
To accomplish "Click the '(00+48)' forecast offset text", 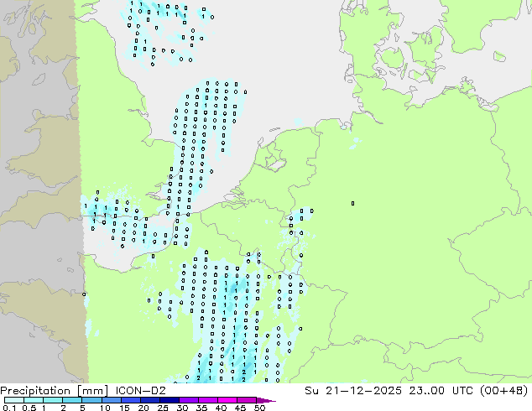I will 504,391.
